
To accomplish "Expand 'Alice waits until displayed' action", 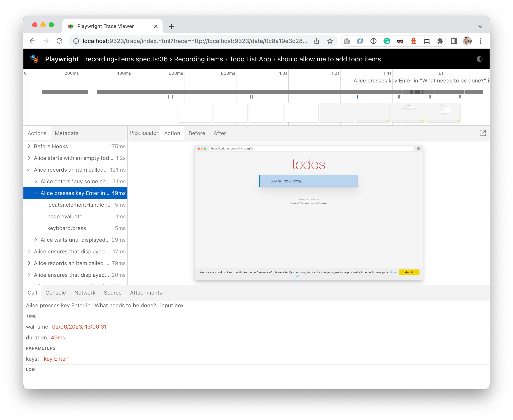I will (x=36, y=240).
